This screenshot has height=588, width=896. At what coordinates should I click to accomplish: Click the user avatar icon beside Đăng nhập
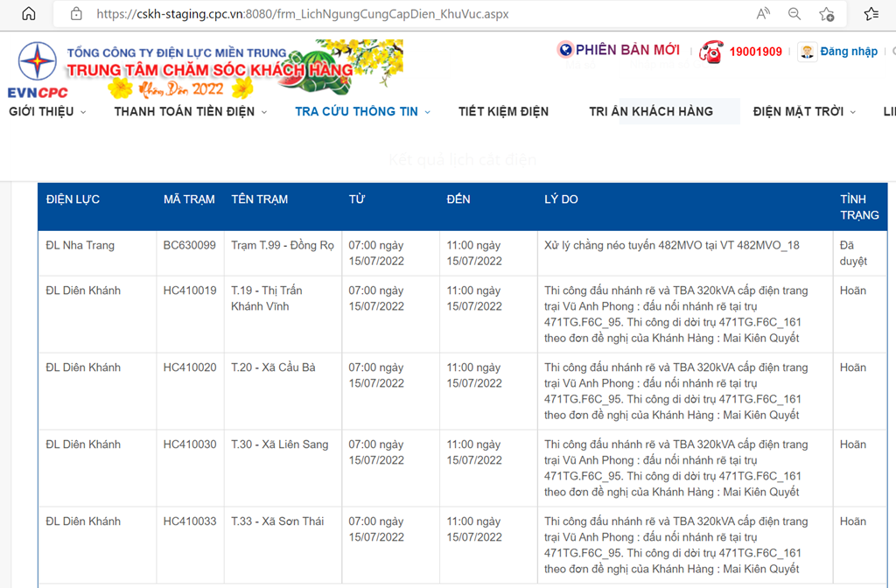807,52
